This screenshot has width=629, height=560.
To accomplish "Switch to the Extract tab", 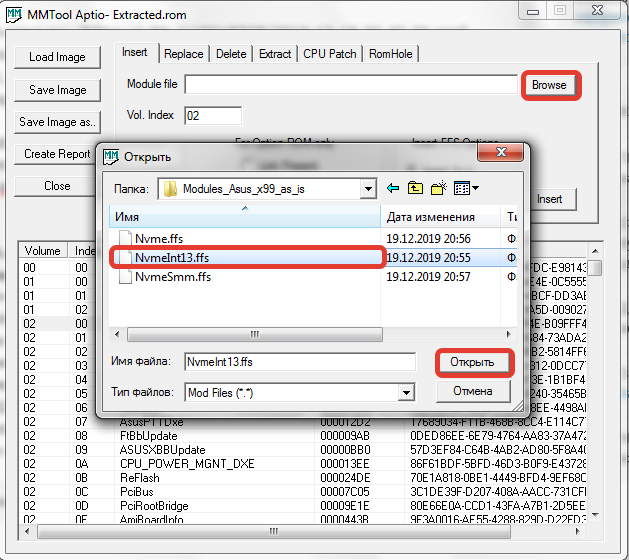I will [x=275, y=54].
